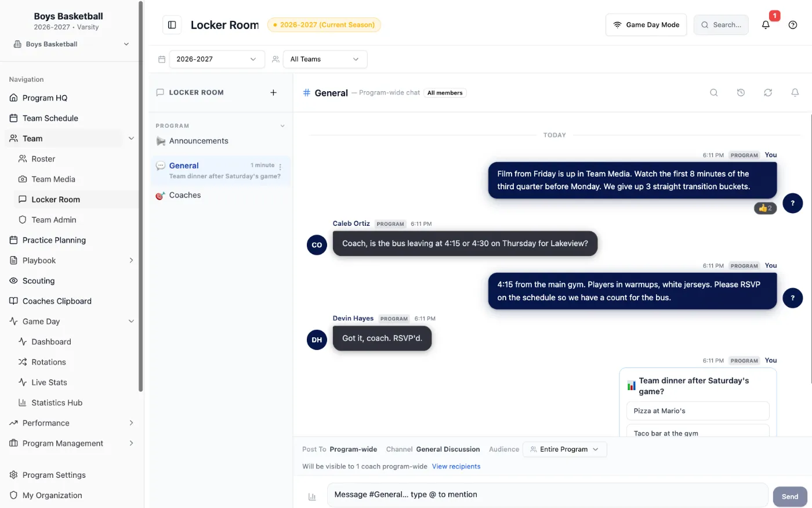The height and width of the screenshot is (508, 812).
Task: Open the Entire Program audience dropdown
Action: pos(564,449)
